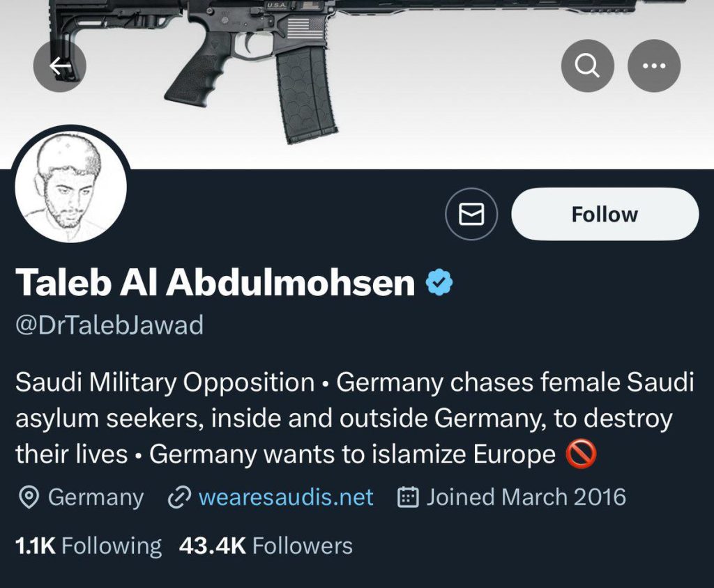The width and height of the screenshot is (714, 588).
Task: Open the profile avatar picture
Action: tap(70, 188)
